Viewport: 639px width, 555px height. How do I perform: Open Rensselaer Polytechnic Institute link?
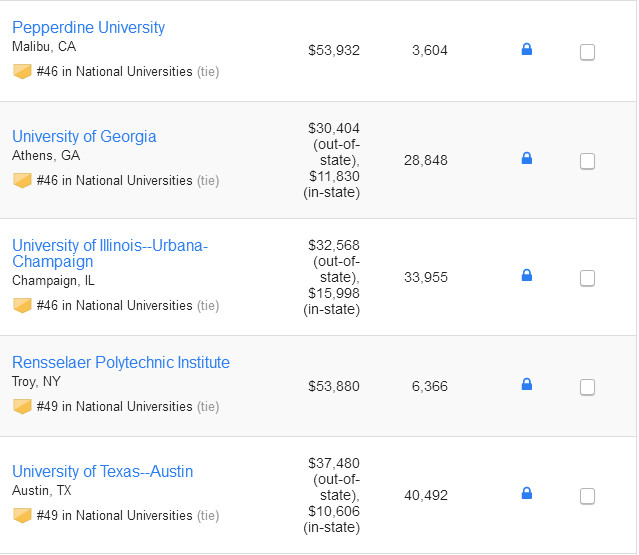tap(121, 362)
